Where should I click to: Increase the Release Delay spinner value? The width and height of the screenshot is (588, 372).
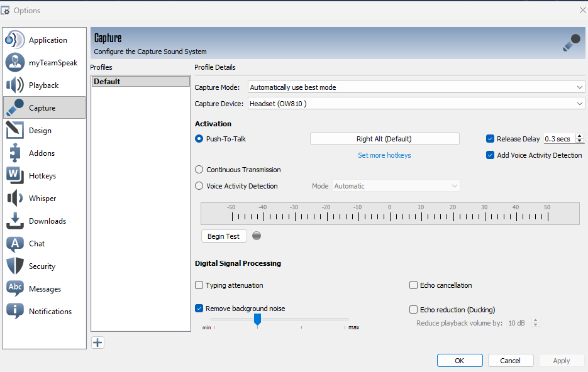tap(580, 136)
